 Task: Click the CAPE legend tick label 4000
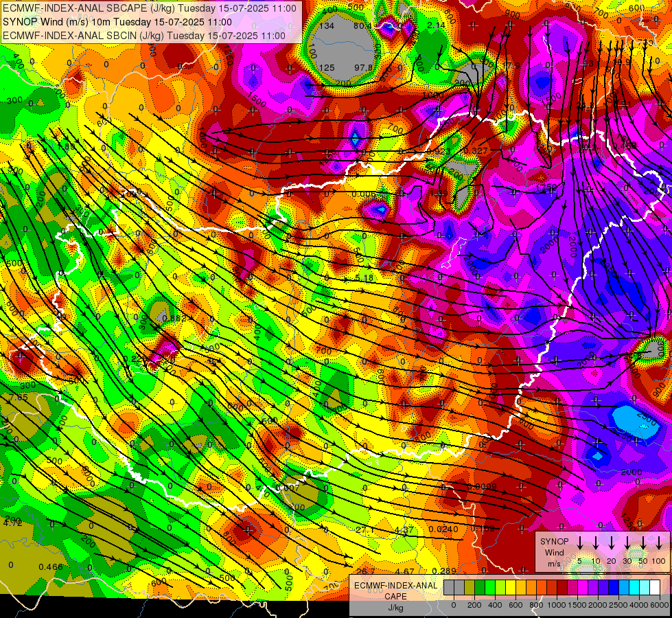coord(639,605)
